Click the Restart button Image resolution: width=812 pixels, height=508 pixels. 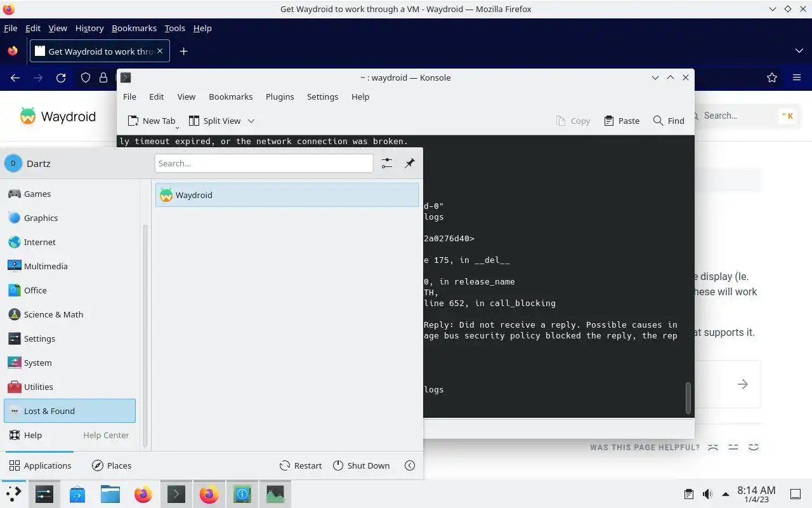tap(301, 465)
